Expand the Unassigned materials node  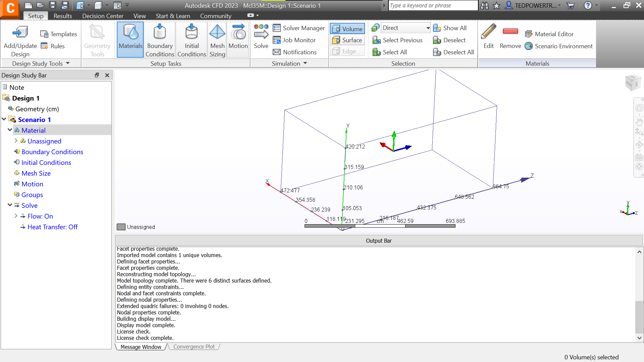pos(16,141)
